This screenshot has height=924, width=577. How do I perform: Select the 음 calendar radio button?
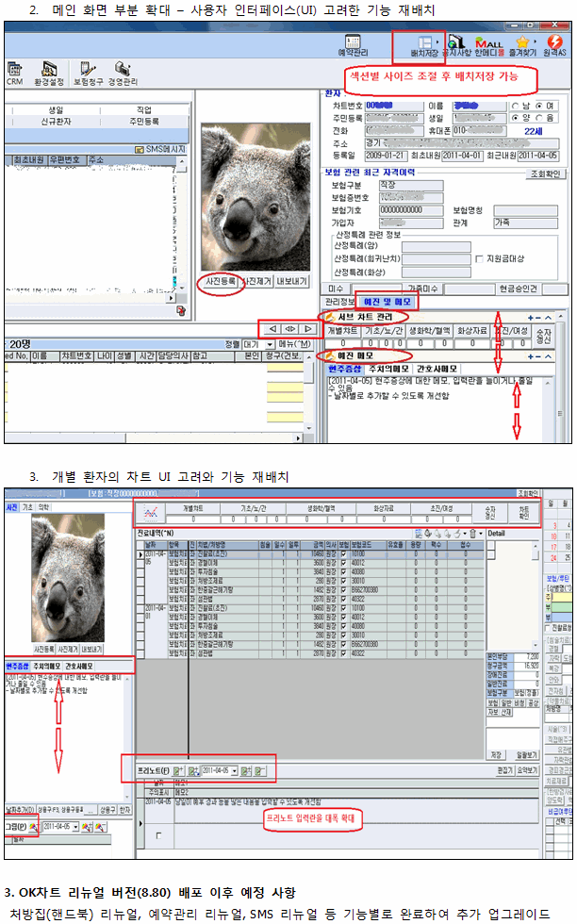[x=538, y=118]
